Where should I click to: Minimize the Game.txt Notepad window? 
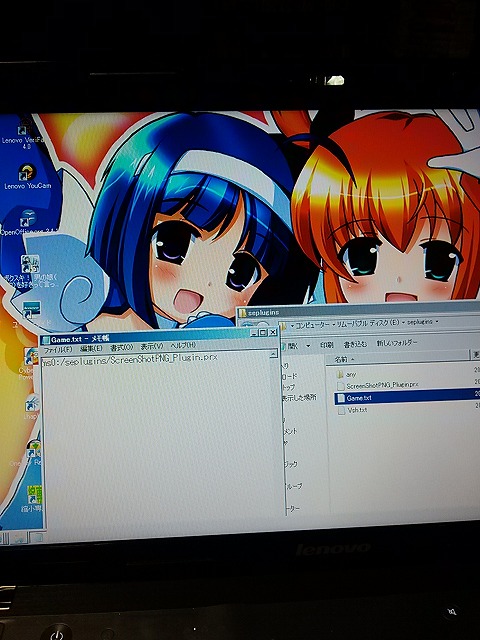[254, 333]
